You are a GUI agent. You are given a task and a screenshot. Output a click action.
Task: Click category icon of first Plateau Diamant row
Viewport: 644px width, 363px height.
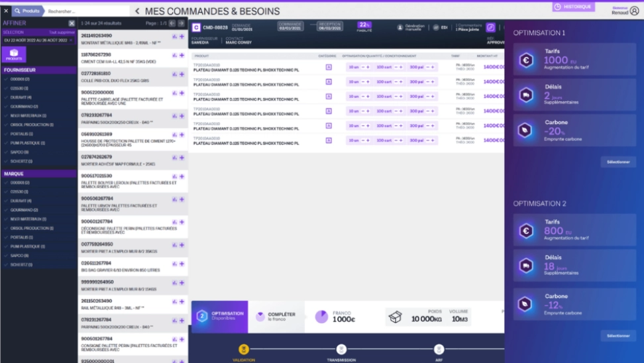click(x=329, y=67)
